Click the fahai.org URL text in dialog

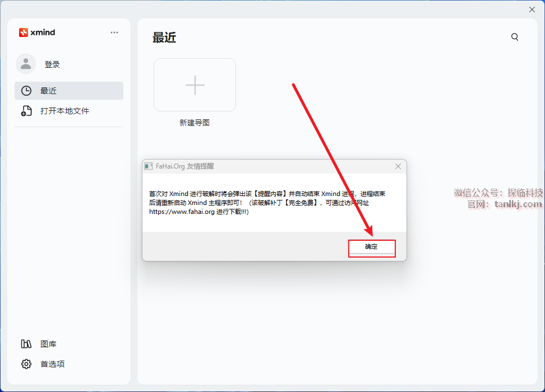tap(182, 212)
